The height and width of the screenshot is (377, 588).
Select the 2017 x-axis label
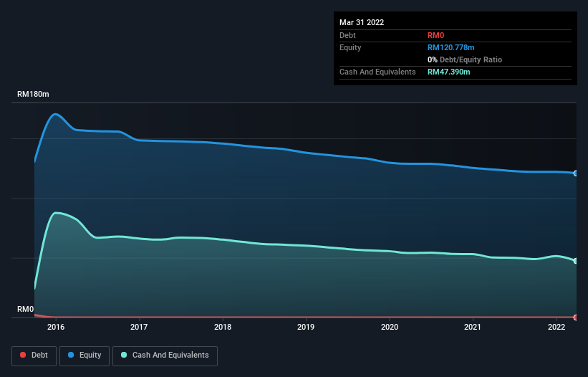(139, 327)
